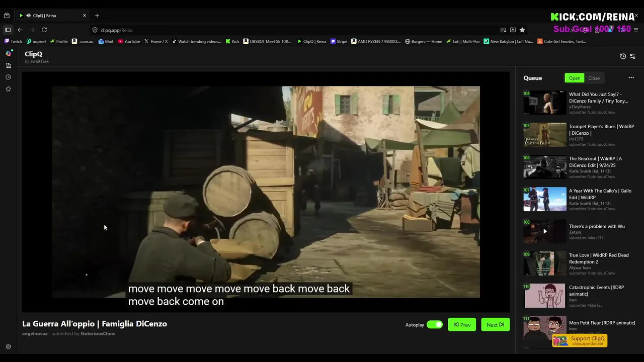The width and height of the screenshot is (644, 362).
Task: Open the tab overview icon above the sidebar
Action: coord(7,16)
